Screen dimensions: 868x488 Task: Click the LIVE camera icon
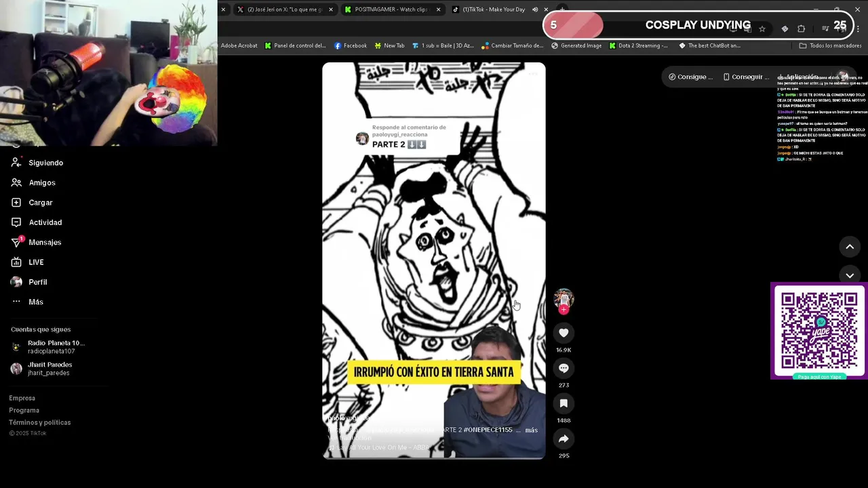(16, 262)
